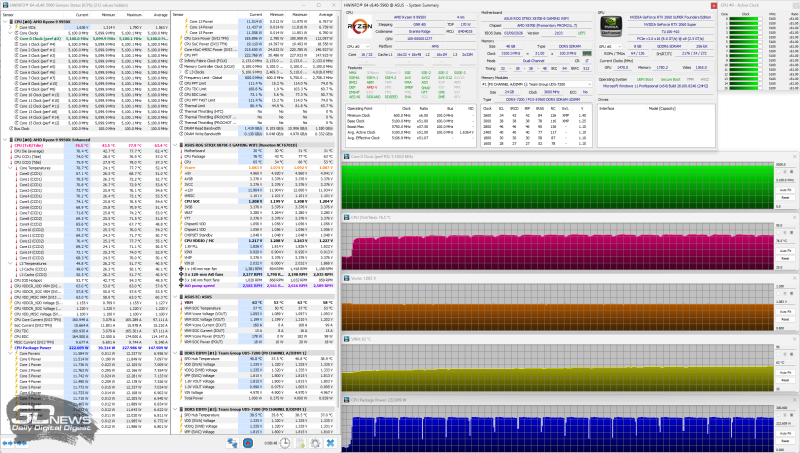Click Auto Fit in VRM graph

[785, 372]
